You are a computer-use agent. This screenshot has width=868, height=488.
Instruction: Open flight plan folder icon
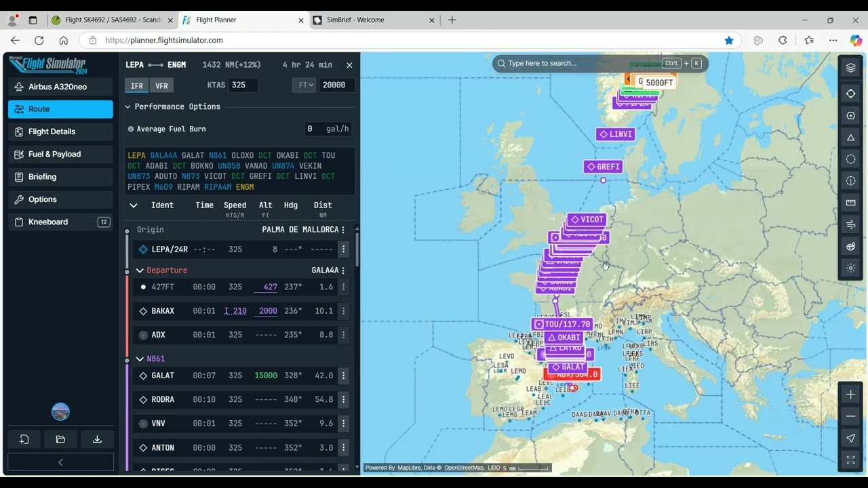tap(60, 439)
